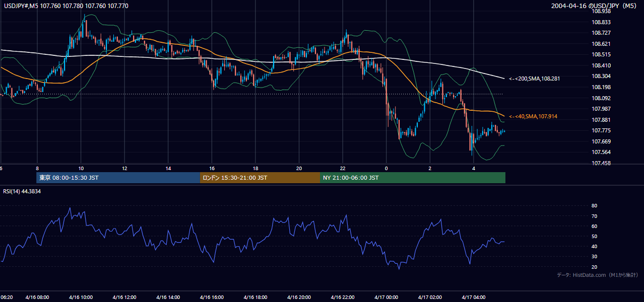Click price scale value 108.092
The height and width of the screenshot is (302, 644).
(x=602, y=98)
